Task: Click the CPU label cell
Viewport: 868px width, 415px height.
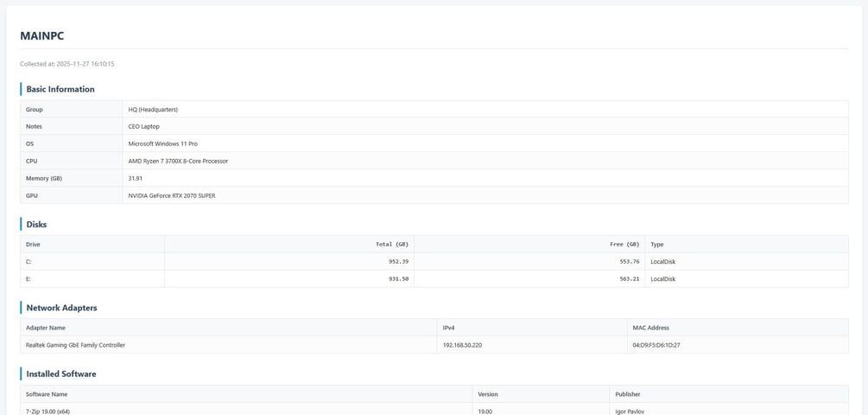Action: pos(72,161)
